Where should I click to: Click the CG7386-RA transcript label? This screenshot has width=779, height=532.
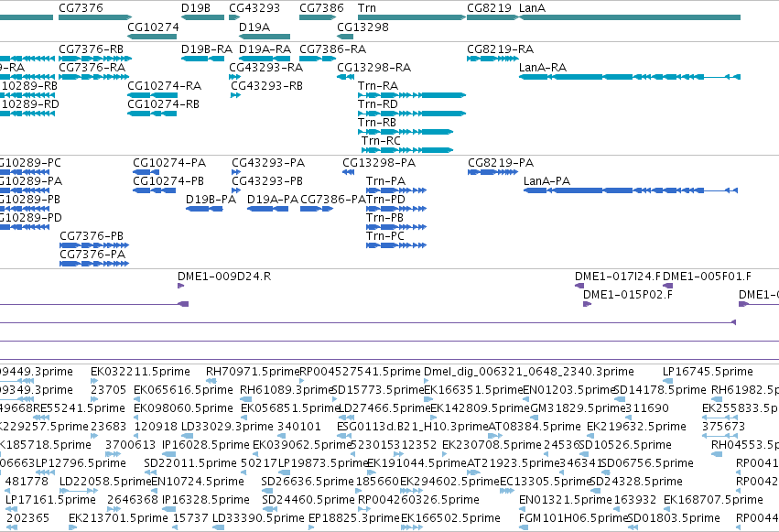(332, 49)
